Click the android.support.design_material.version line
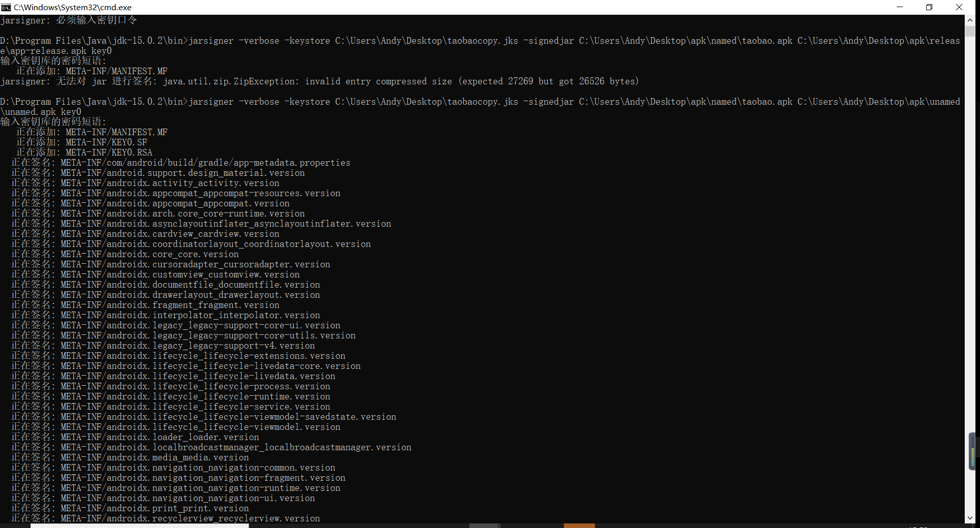Screen dimensions: 980x528 [158, 173]
